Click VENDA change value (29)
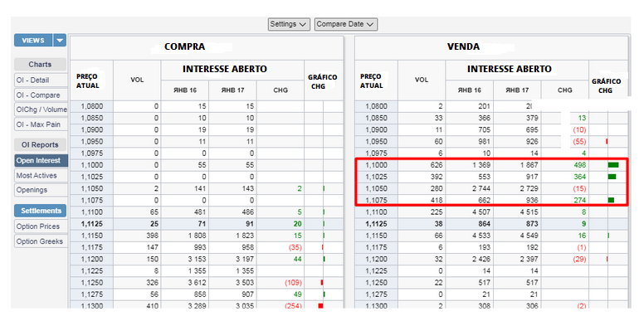The width and height of the screenshot is (644, 326). [579, 260]
